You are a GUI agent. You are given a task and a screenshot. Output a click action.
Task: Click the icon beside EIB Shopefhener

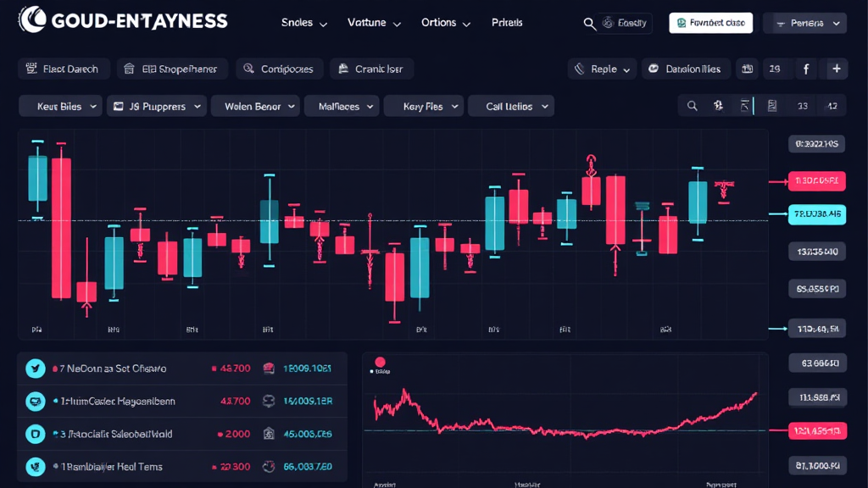(x=129, y=69)
